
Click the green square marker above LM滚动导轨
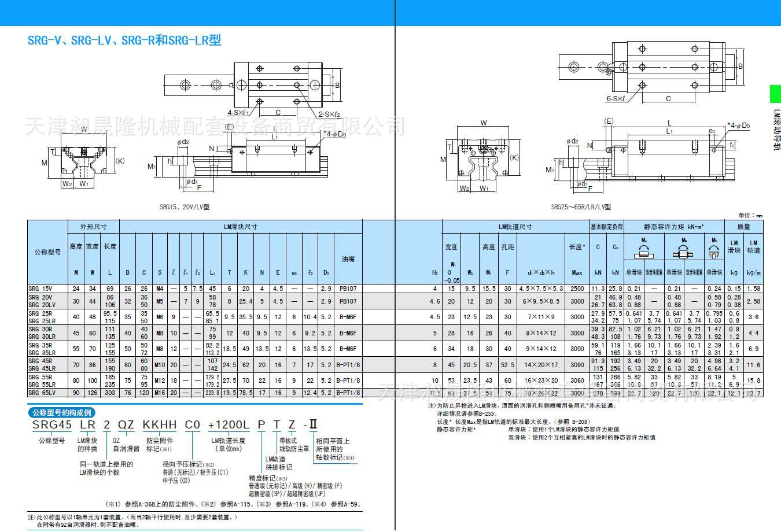(775, 94)
